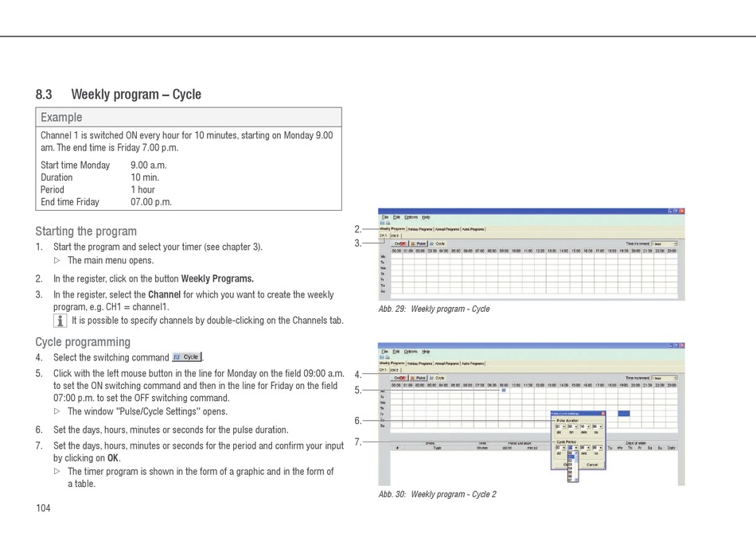
Task: Open the File menu in Abb. 29 window
Action: pyautogui.click(x=385, y=217)
